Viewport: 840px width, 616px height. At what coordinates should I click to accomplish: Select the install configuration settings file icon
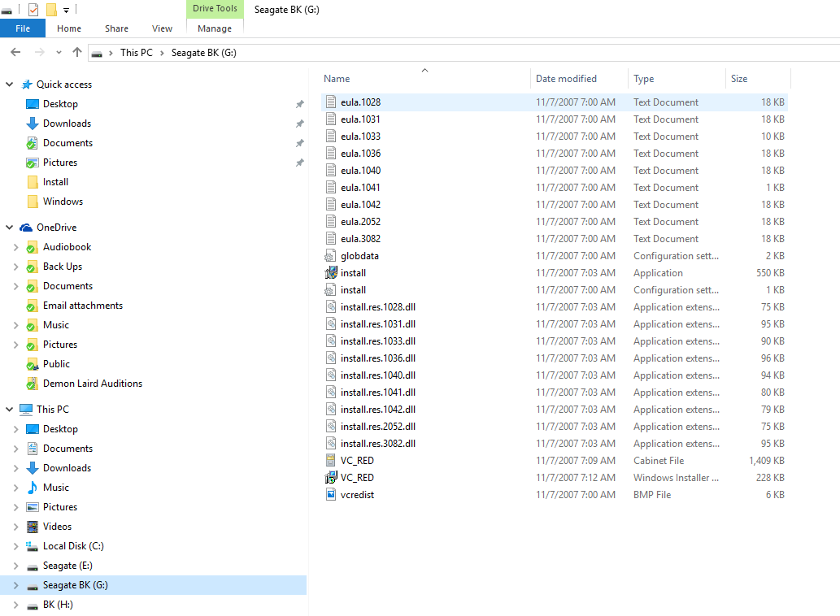(330, 290)
